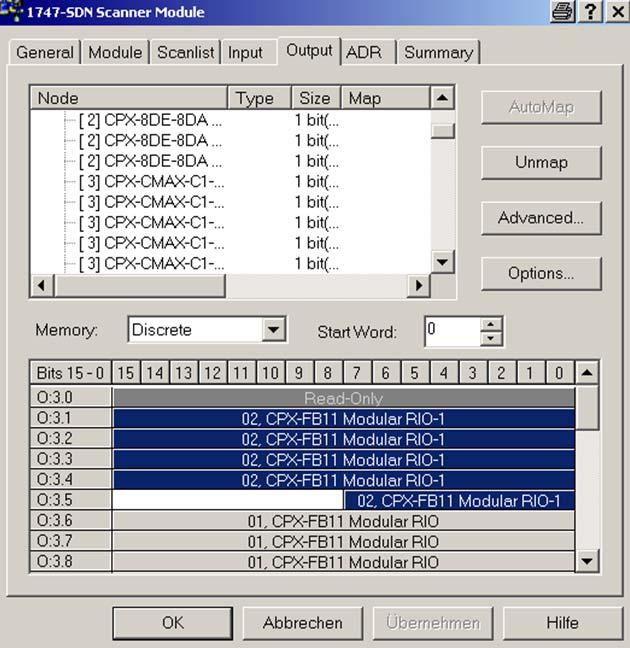Click unmapped white area in row O:3.5
630x648 pixels.
pyautogui.click(x=228, y=500)
